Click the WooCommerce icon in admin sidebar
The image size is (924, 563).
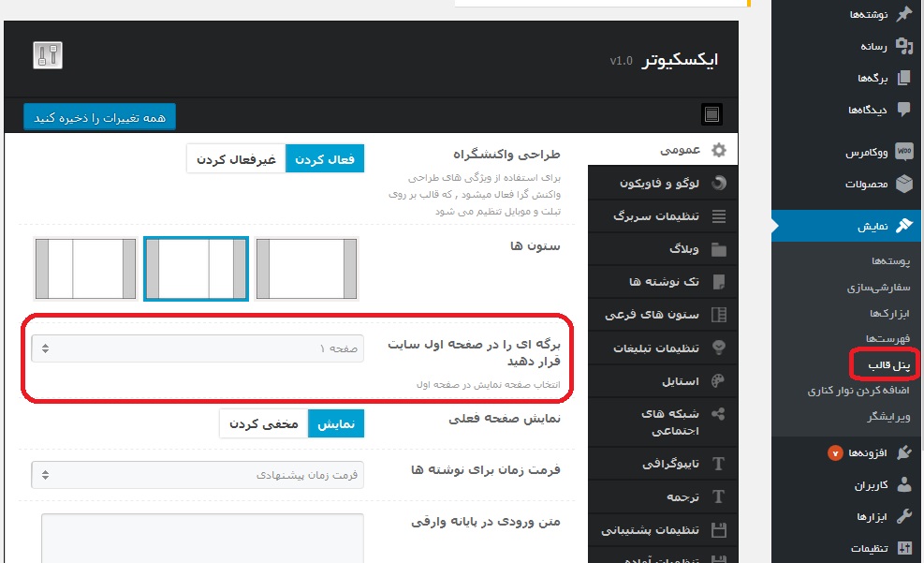pyautogui.click(x=903, y=151)
